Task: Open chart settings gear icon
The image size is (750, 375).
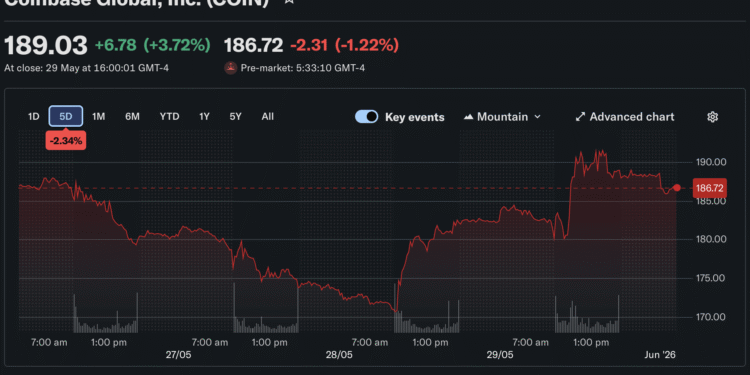Action: (712, 117)
